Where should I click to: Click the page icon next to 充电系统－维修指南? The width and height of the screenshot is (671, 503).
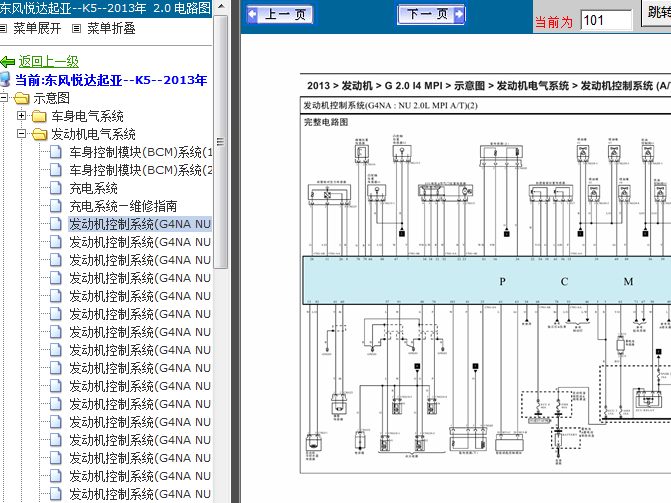pyautogui.click(x=56, y=206)
